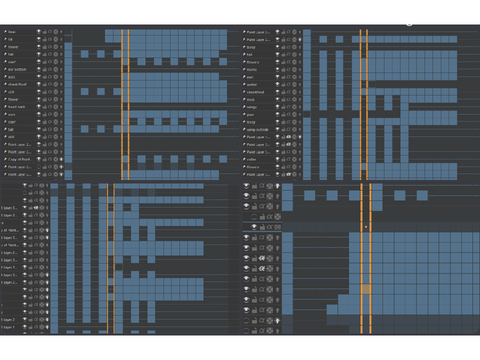Screen dimensions: 480x360
Task: Hide the "Copy of Paint" layer
Action: (x=39, y=159)
